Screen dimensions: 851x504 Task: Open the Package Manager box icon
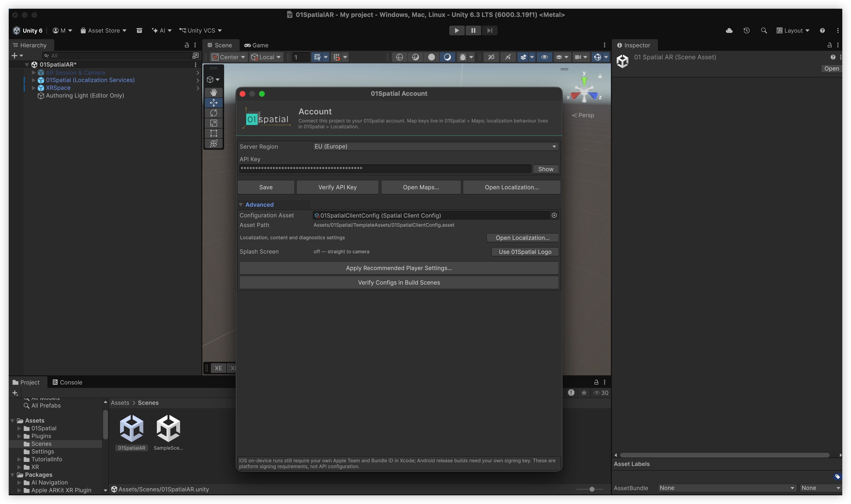coord(139,30)
